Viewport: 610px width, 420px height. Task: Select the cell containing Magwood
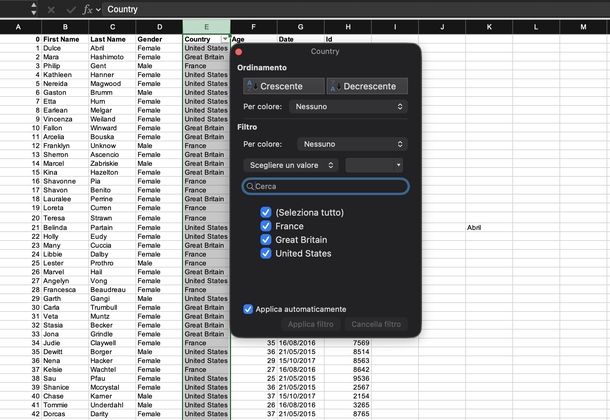coord(112,84)
